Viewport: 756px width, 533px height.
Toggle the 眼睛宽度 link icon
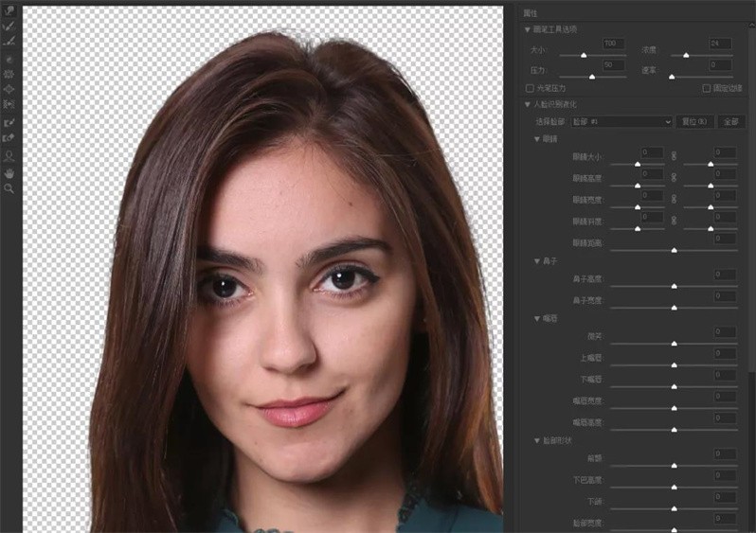674,199
